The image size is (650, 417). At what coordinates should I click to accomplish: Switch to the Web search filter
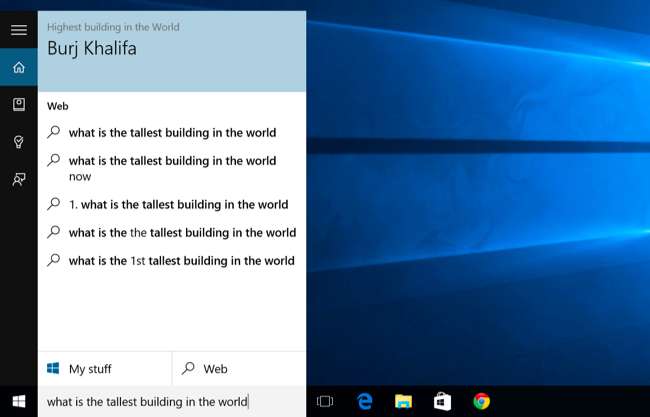pyautogui.click(x=239, y=369)
